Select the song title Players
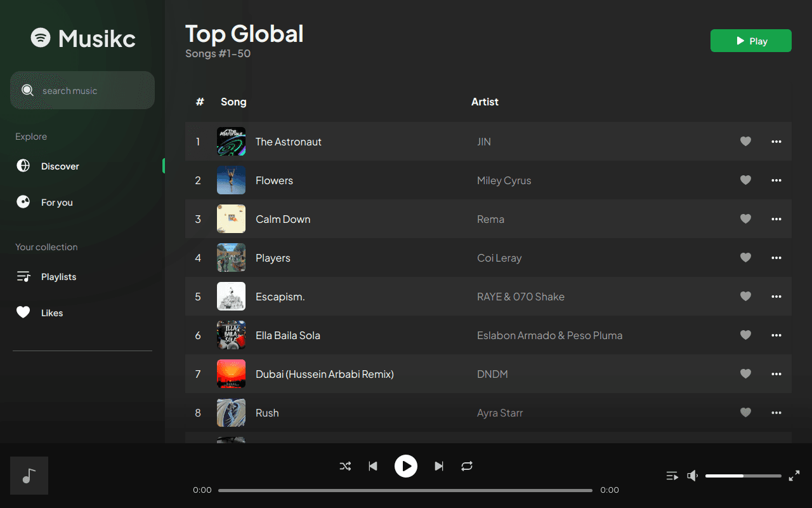Screen dimensions: 812x508 [273, 258]
